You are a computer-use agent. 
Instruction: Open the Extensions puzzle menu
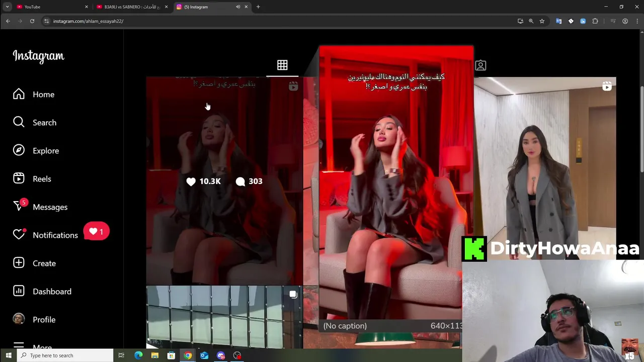pyautogui.click(x=595, y=21)
